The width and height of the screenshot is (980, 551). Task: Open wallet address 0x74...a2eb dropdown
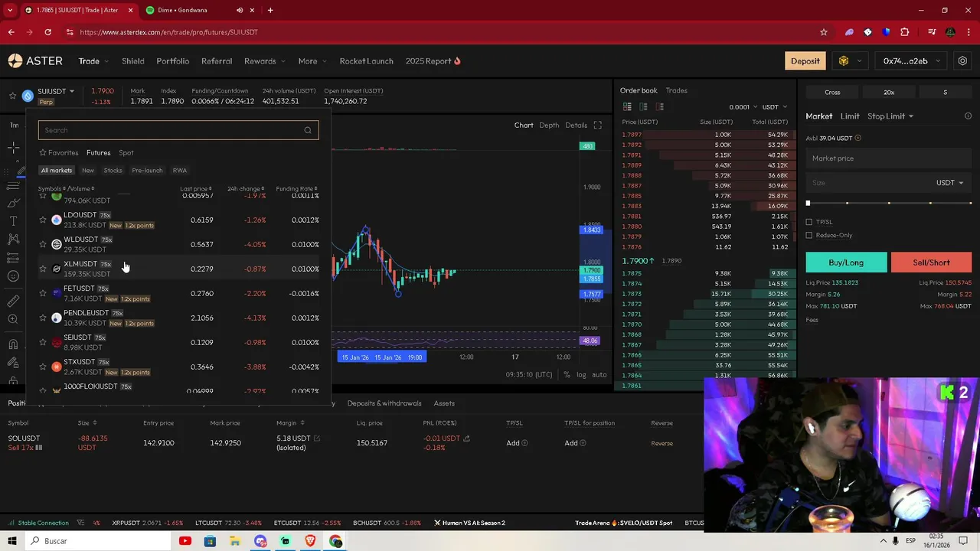point(910,61)
